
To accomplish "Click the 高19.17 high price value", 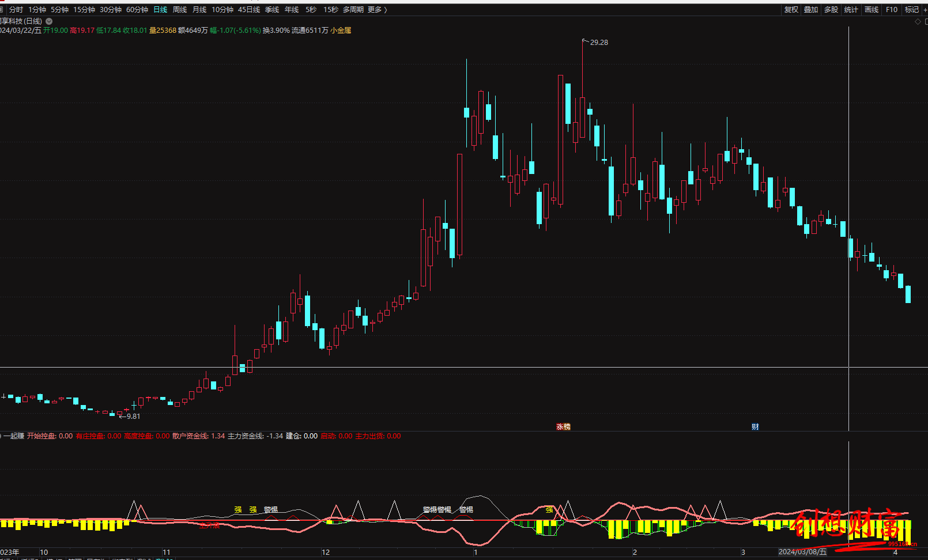I will pos(82,31).
